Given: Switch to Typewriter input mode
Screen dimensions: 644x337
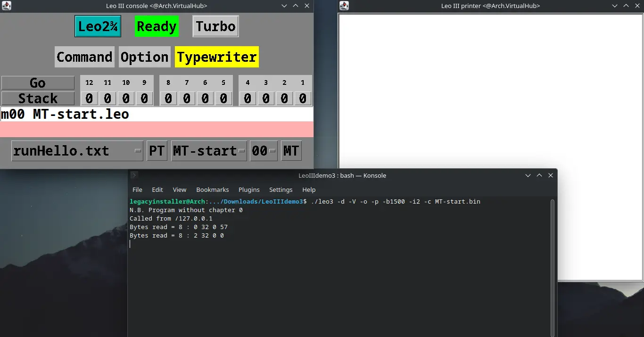Looking at the screenshot, I should pyautogui.click(x=216, y=57).
